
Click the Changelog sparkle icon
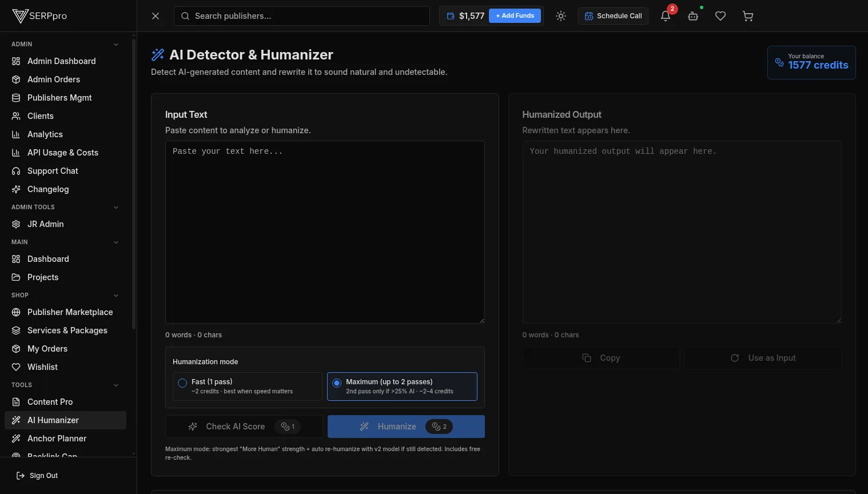16,189
